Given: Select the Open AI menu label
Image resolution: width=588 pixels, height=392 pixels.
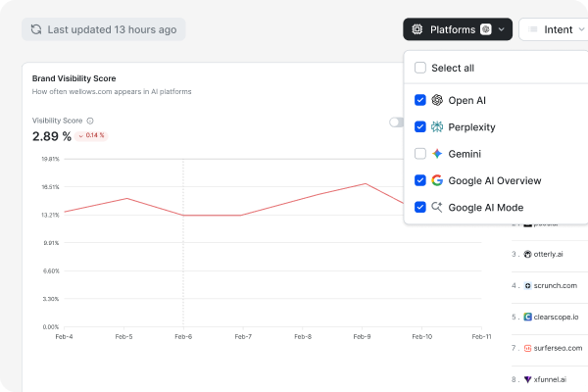Looking at the screenshot, I should click(x=466, y=101).
